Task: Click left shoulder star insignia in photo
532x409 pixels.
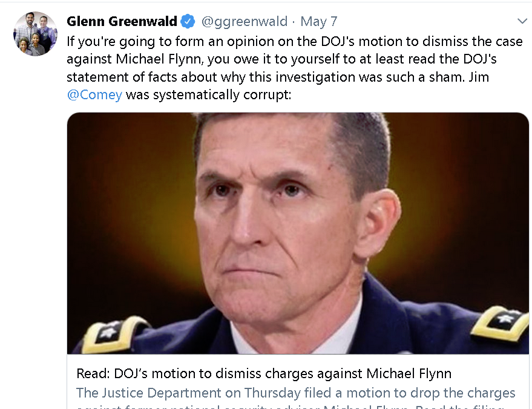Action: point(111,333)
